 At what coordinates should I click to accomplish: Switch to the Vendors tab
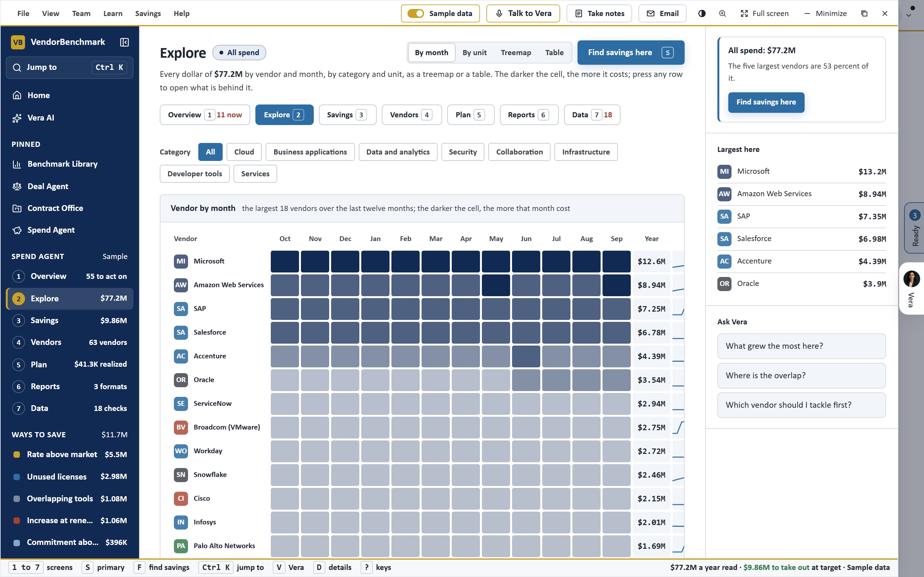click(x=412, y=115)
